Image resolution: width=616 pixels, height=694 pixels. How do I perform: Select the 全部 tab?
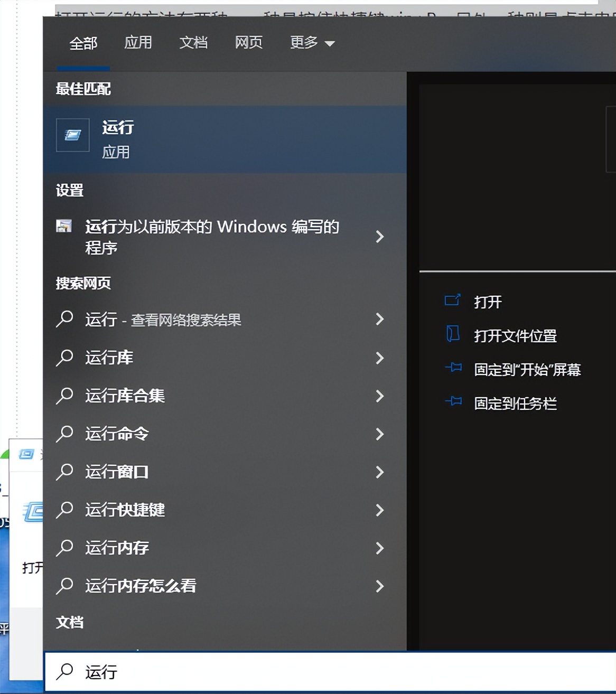(x=82, y=43)
